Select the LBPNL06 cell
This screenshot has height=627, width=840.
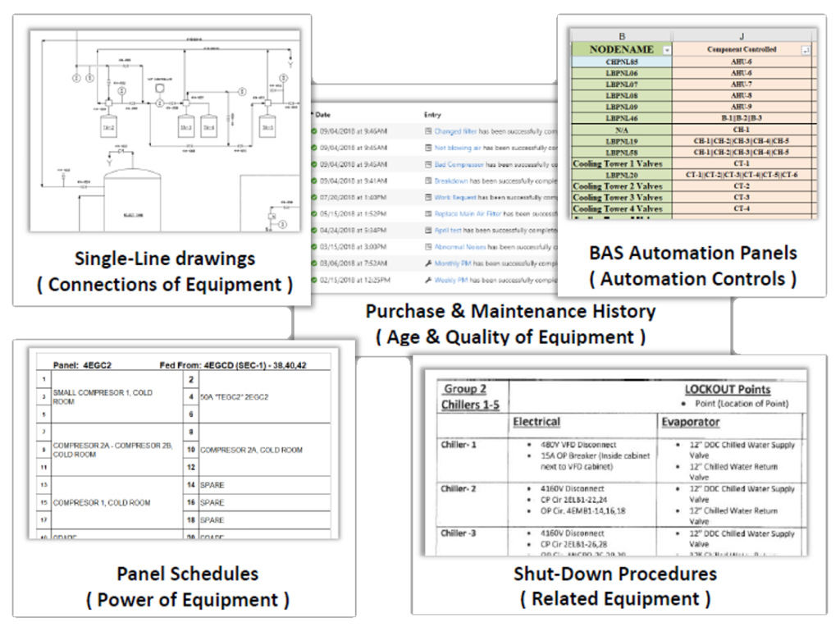coord(622,73)
